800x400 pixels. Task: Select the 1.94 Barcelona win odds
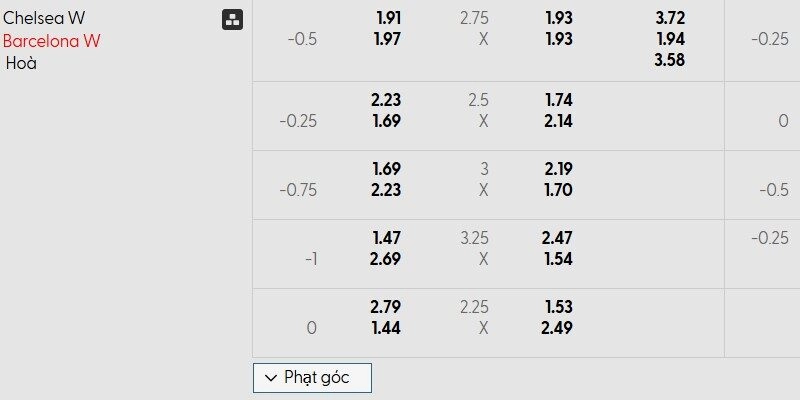671,38
